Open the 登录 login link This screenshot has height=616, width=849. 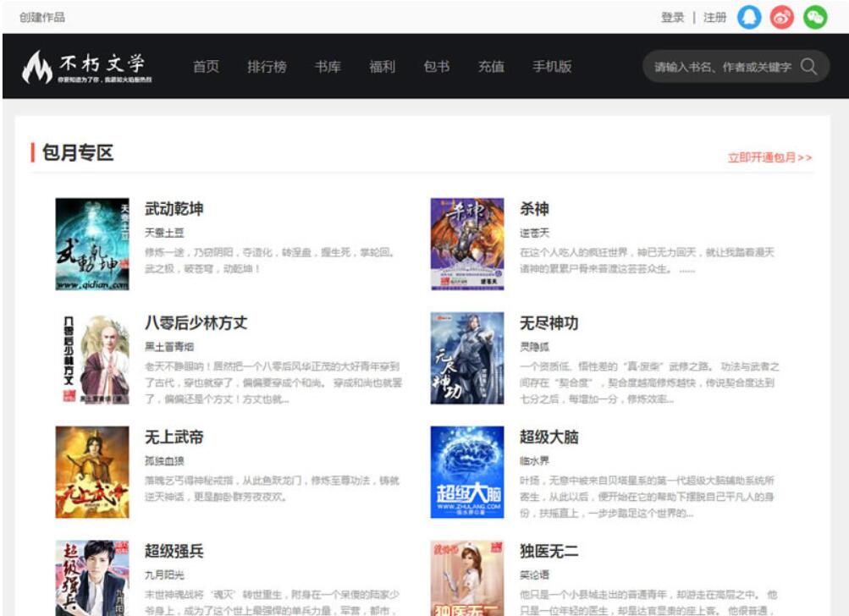coord(671,17)
